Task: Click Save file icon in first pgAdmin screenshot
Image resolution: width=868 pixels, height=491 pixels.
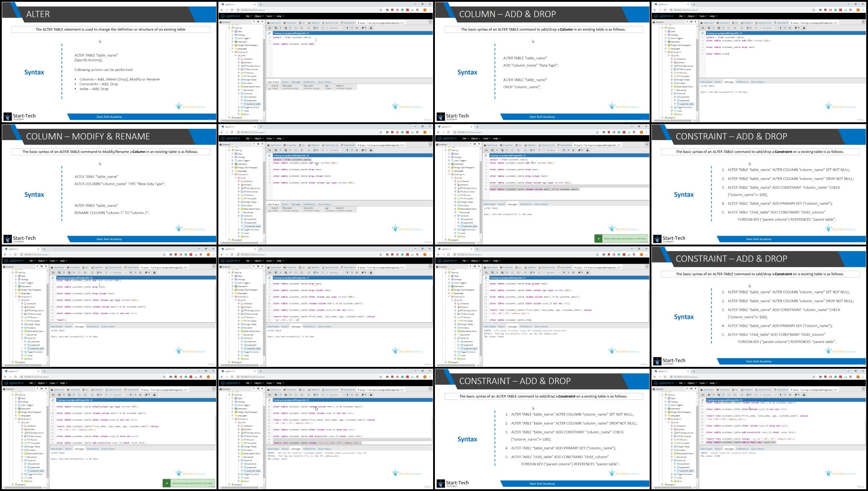Action: click(276, 28)
